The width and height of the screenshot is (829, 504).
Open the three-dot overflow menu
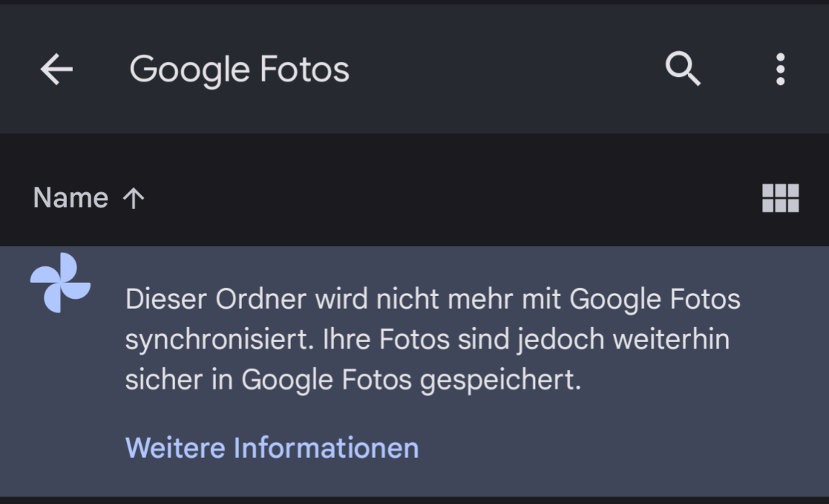point(780,69)
